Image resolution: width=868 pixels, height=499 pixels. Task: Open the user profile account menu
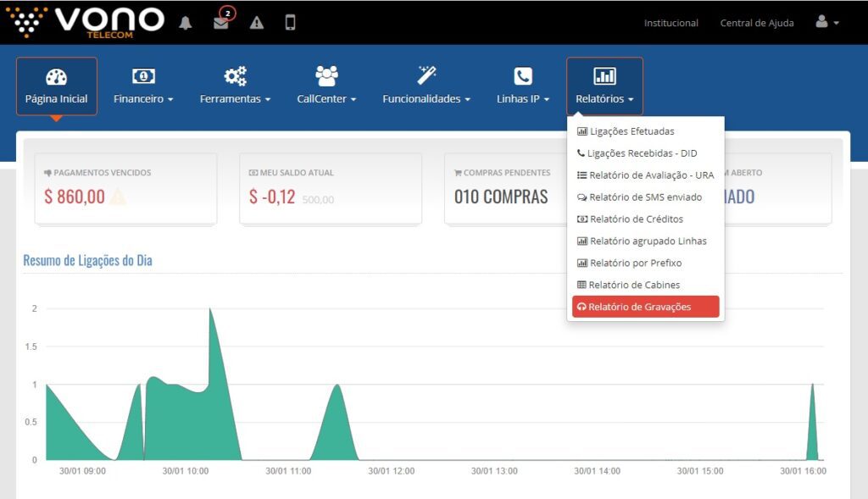coord(826,23)
